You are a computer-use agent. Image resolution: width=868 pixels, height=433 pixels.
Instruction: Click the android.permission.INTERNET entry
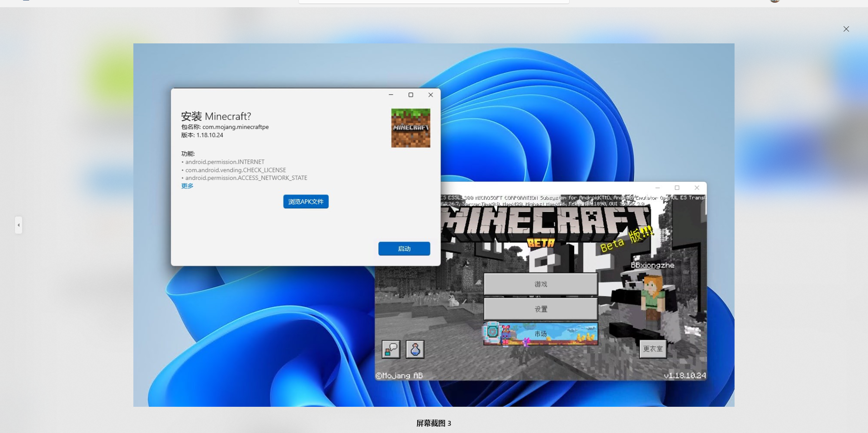click(225, 162)
